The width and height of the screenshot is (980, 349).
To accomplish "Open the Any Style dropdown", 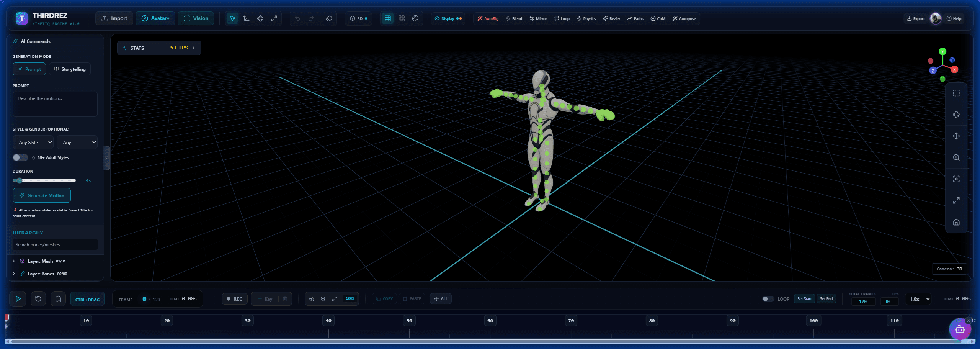I will tap(33, 142).
